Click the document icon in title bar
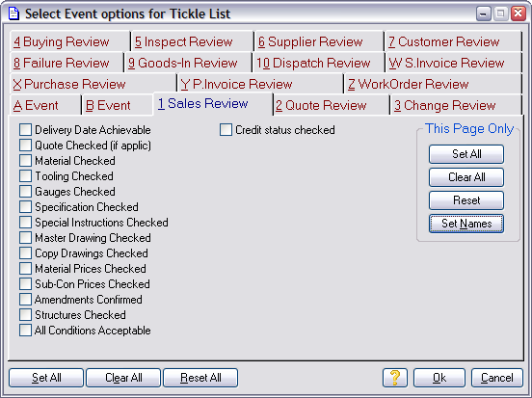532x398 pixels. click(x=13, y=13)
